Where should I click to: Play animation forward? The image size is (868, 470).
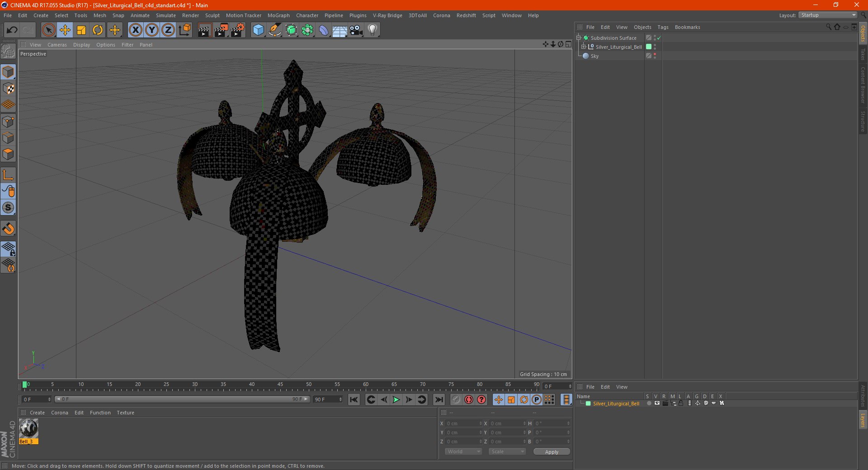(x=396, y=399)
